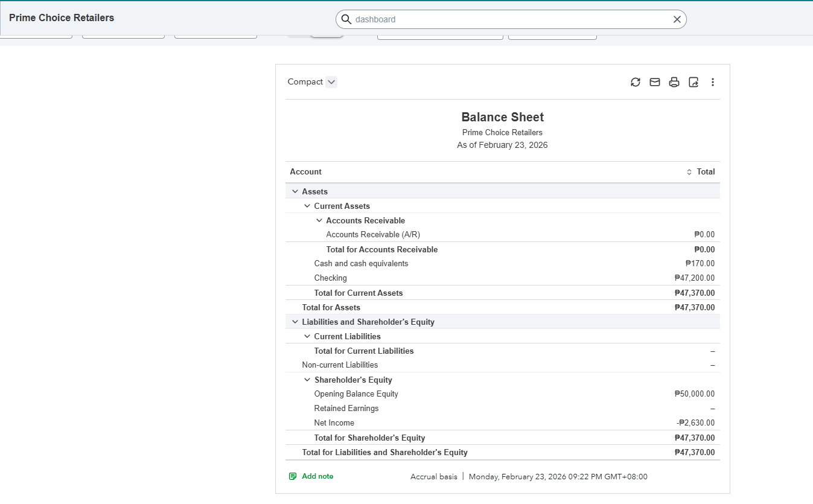This screenshot has width=813, height=504.
Task: Collapse Liabilities and Shareholder's Equity section
Action: pyautogui.click(x=295, y=322)
